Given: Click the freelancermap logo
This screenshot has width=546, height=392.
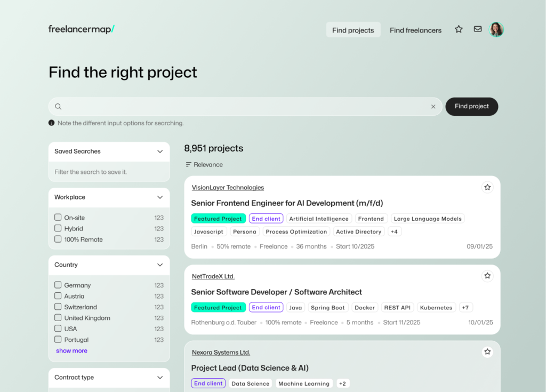Looking at the screenshot, I should click(x=82, y=29).
